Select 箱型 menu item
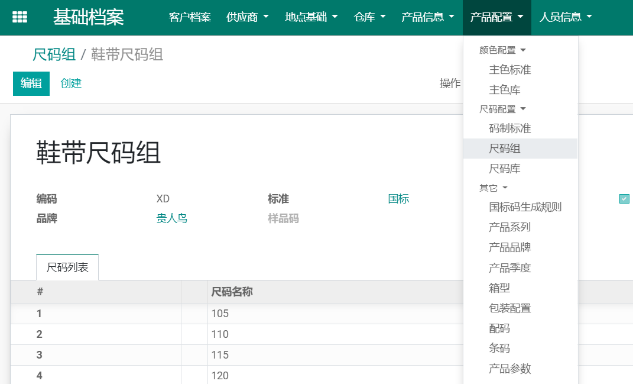 pos(499,288)
